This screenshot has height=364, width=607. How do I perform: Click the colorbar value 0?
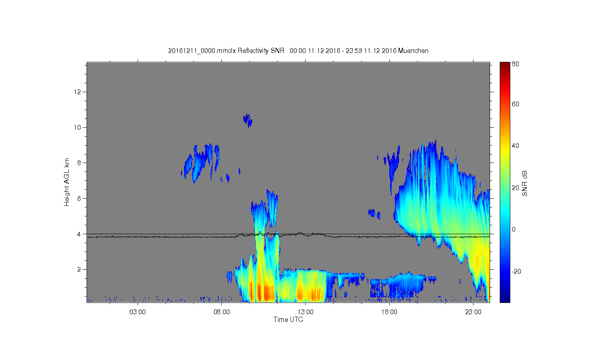tap(514, 229)
